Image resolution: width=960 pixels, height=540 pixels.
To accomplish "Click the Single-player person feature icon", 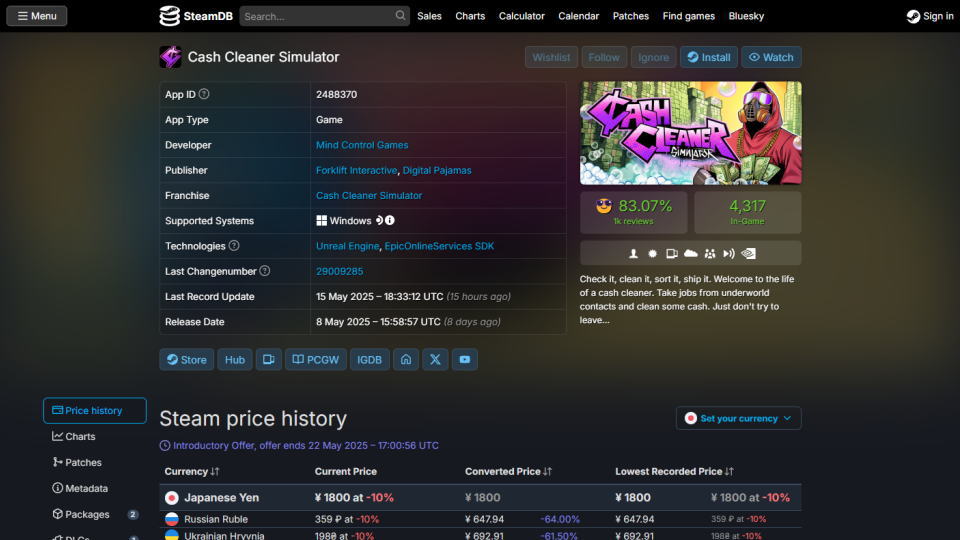I will pyautogui.click(x=634, y=253).
